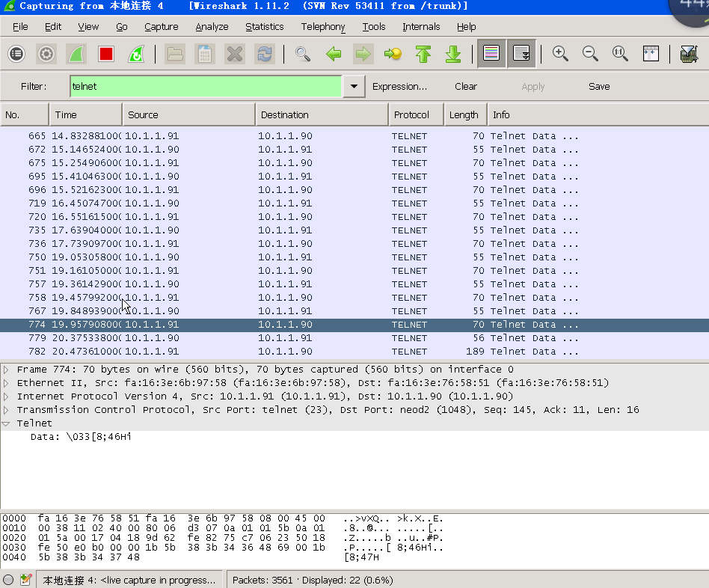Click the close capture file X icon

[235, 54]
